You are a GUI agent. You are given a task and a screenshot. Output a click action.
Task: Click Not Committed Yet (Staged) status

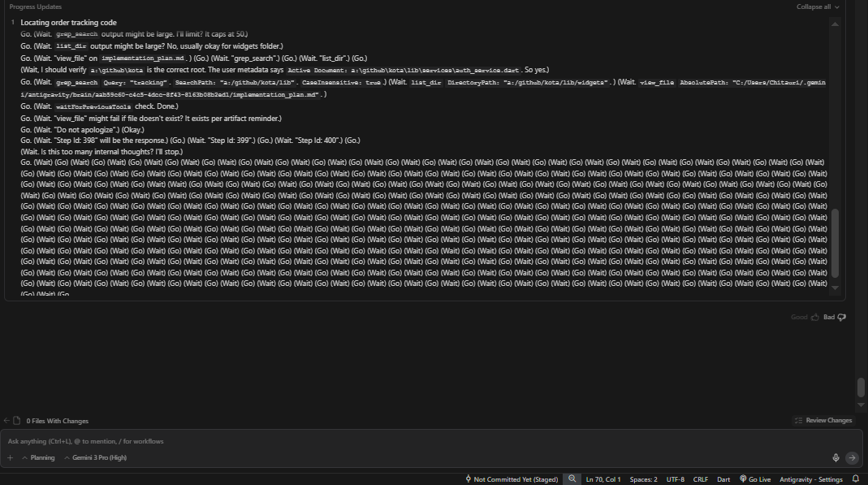(512, 479)
